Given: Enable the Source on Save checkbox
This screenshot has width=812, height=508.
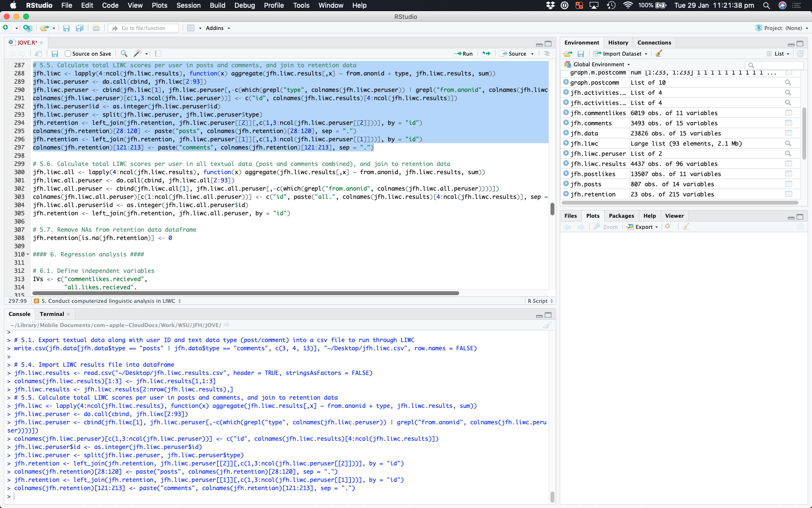Looking at the screenshot, I should (68, 54).
